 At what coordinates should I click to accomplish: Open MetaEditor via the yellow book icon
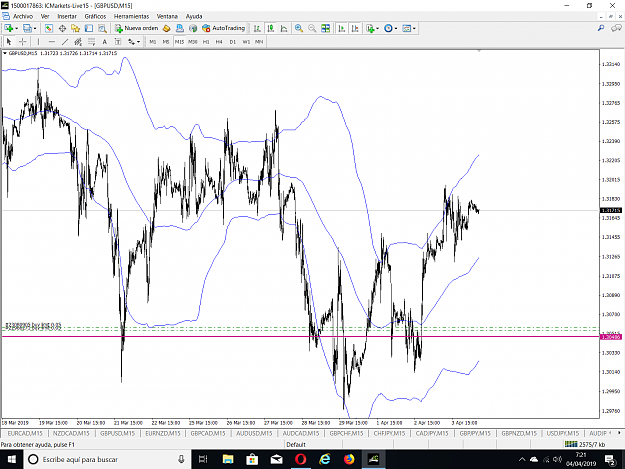(x=167, y=28)
